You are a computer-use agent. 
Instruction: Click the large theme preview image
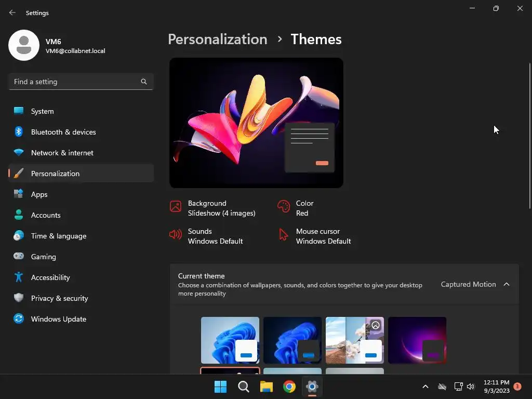click(256, 123)
